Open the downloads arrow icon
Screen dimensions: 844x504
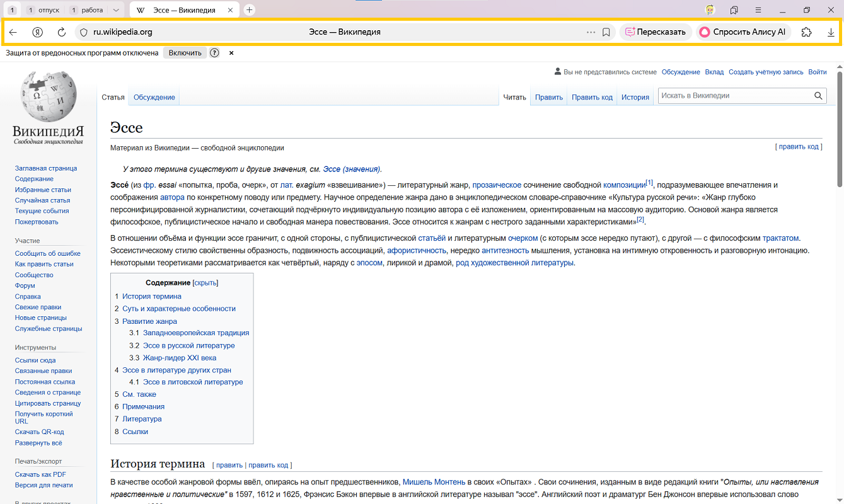tap(831, 32)
